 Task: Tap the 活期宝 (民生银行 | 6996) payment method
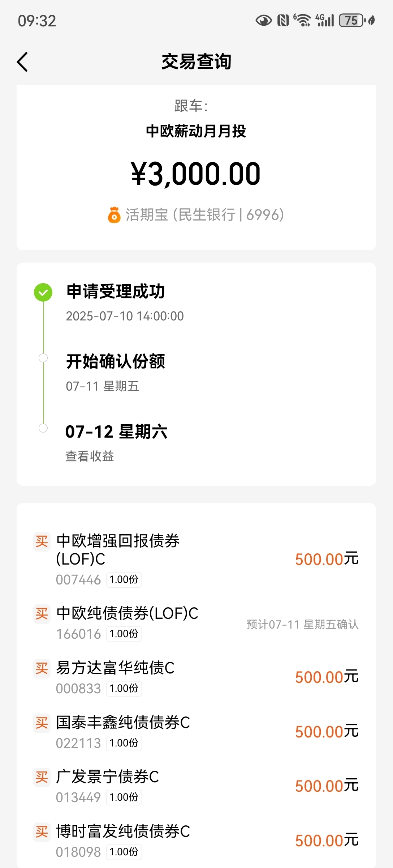(x=196, y=215)
